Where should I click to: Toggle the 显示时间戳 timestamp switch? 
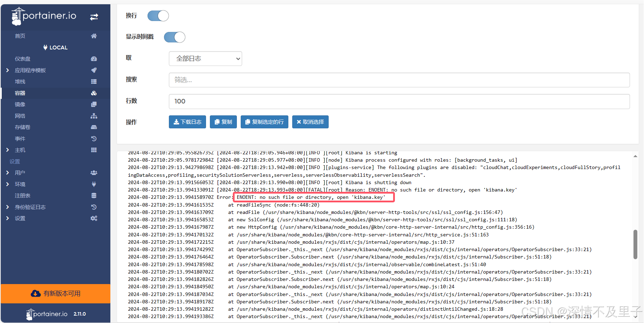click(174, 37)
